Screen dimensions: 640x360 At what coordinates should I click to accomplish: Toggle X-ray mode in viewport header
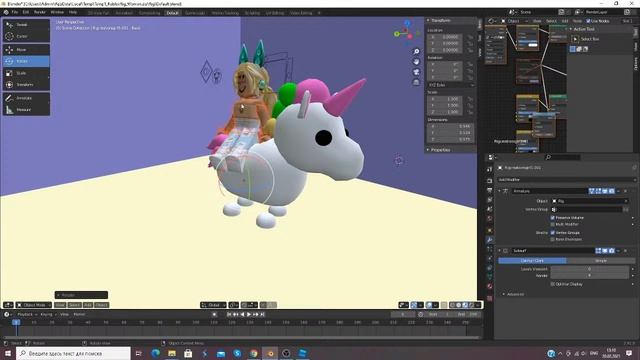pyautogui.click(x=444, y=305)
